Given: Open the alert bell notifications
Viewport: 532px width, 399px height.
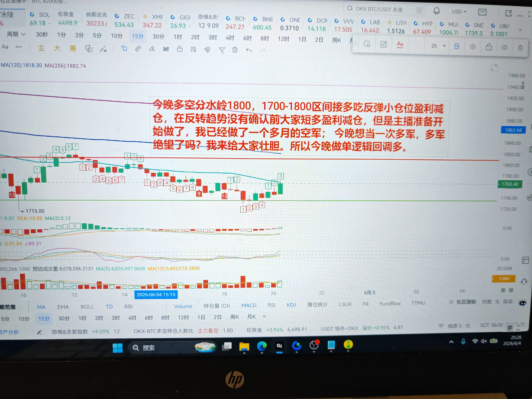Looking at the screenshot, I should tap(436, 11).
